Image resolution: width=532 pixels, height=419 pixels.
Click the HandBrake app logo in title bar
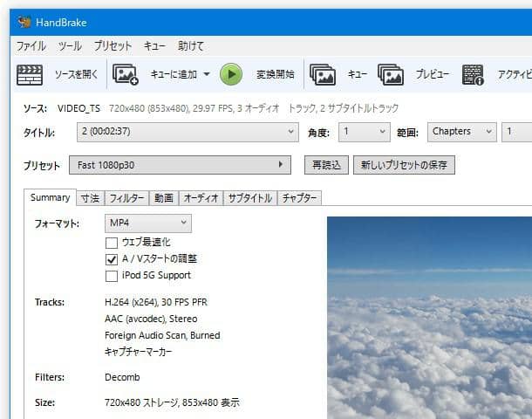point(24,22)
